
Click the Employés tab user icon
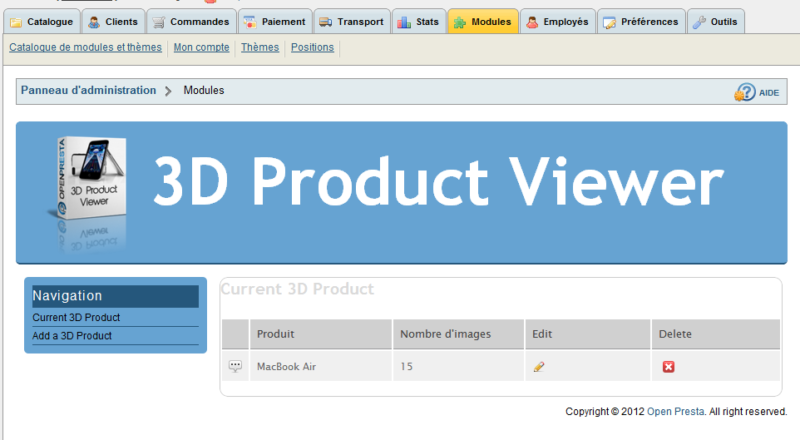(532, 22)
